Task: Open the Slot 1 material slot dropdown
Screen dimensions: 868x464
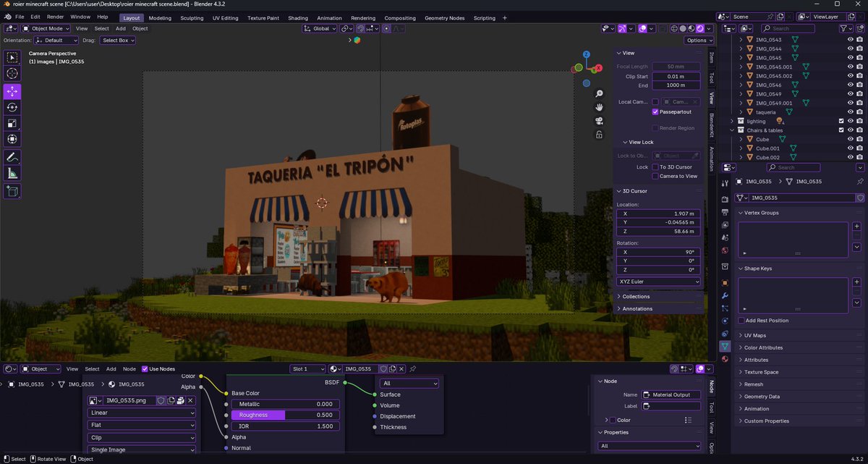Action: [307, 368]
